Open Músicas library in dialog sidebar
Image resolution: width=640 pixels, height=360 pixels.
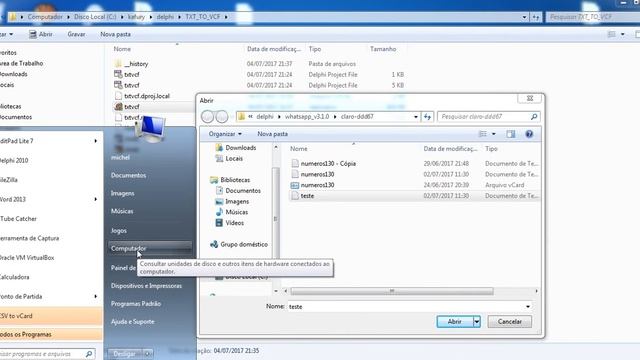point(236,212)
